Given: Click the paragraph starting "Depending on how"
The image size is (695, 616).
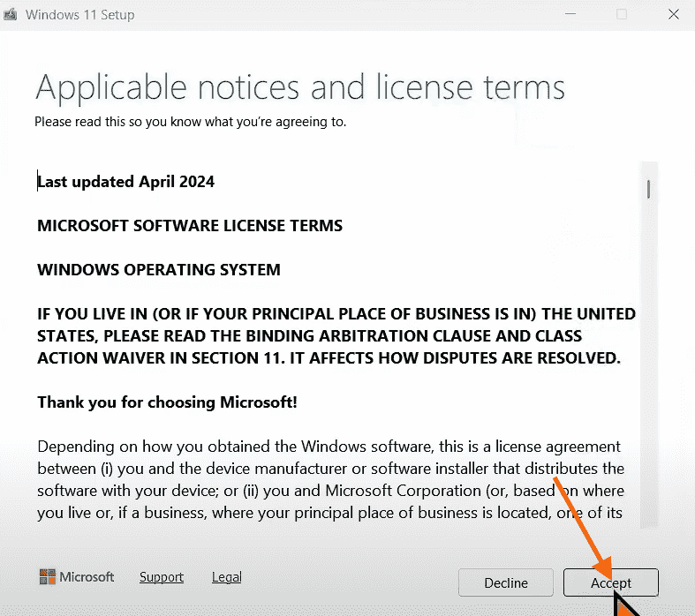Looking at the screenshot, I should (x=330, y=479).
